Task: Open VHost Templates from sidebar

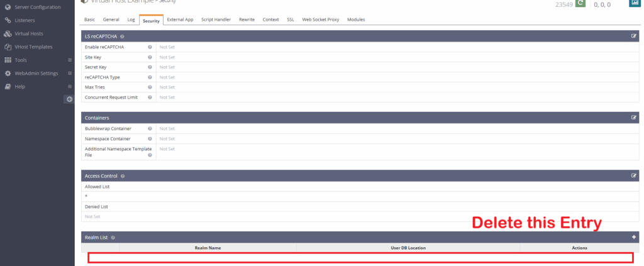Action: click(x=33, y=47)
